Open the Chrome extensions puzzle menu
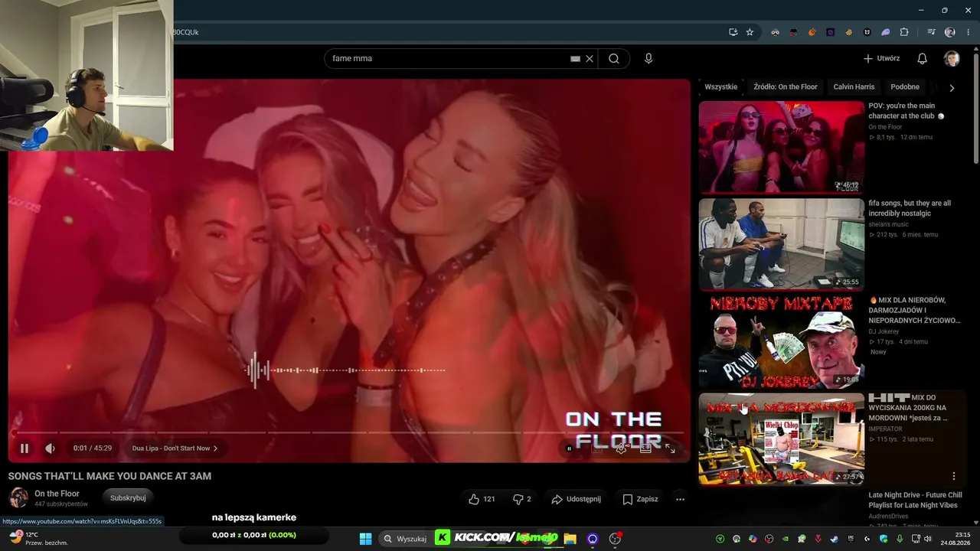 (904, 32)
